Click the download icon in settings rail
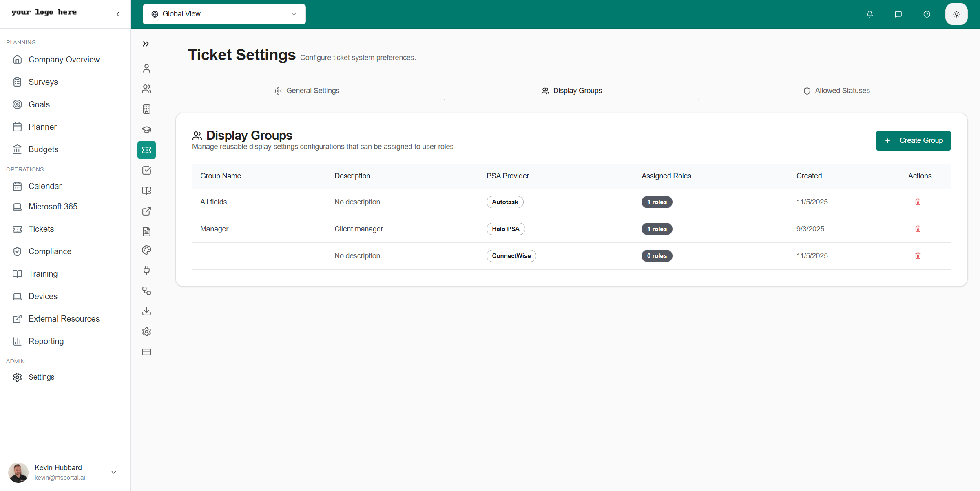The height and width of the screenshot is (491, 980). [146, 311]
